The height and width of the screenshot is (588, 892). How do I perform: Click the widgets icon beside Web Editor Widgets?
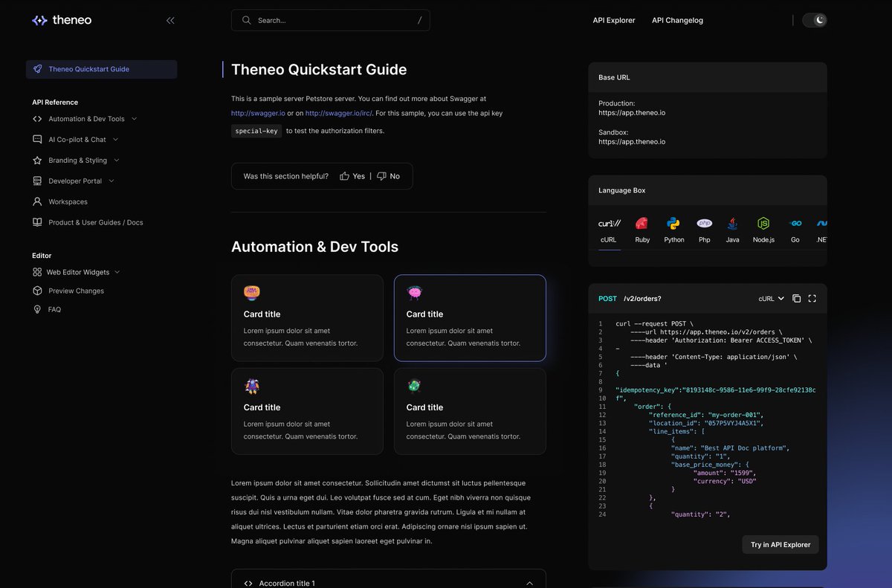37,272
